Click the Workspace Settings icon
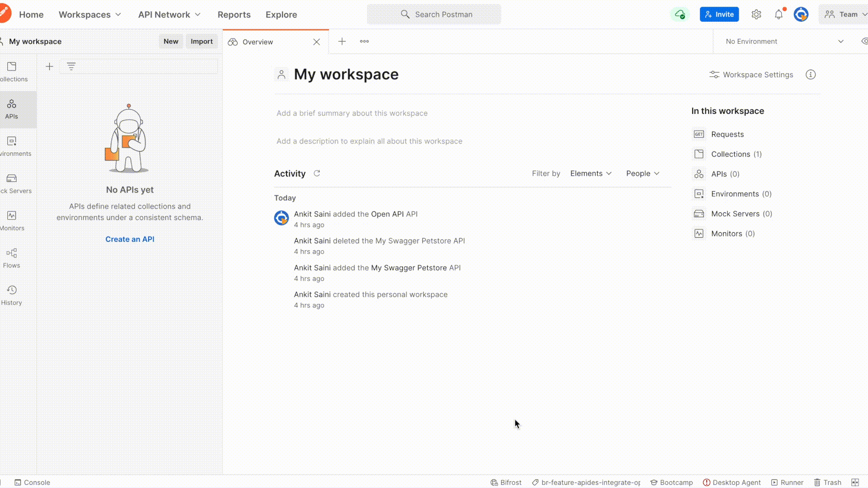This screenshot has height=488, width=868. coord(714,74)
